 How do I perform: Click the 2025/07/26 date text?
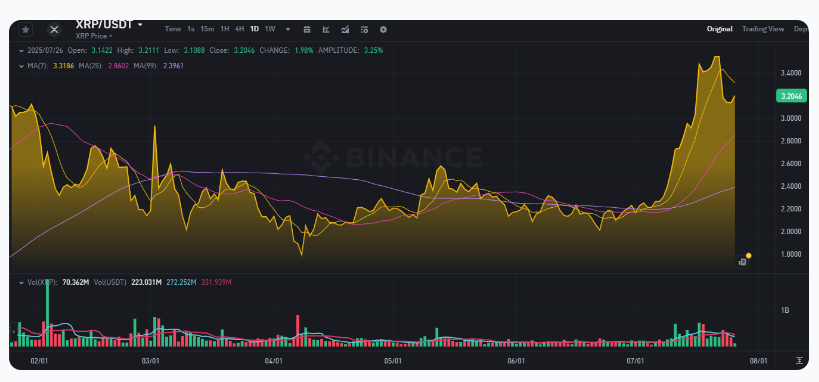tap(46, 51)
